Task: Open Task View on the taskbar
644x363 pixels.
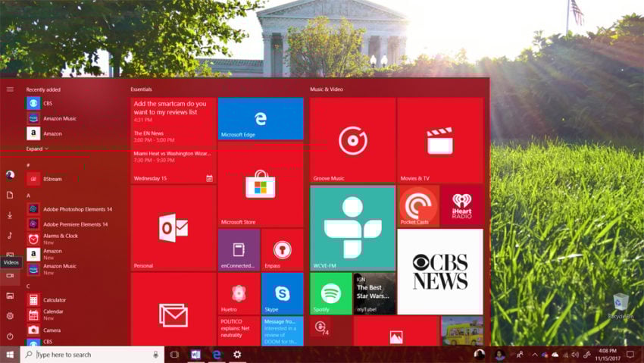Action: click(x=174, y=355)
